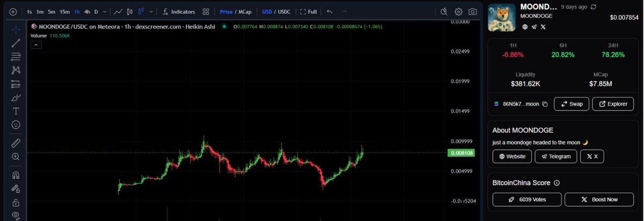644x221 pixels.
Task: Open the Fibonacci retracement tools
Action: pyautogui.click(x=16, y=57)
